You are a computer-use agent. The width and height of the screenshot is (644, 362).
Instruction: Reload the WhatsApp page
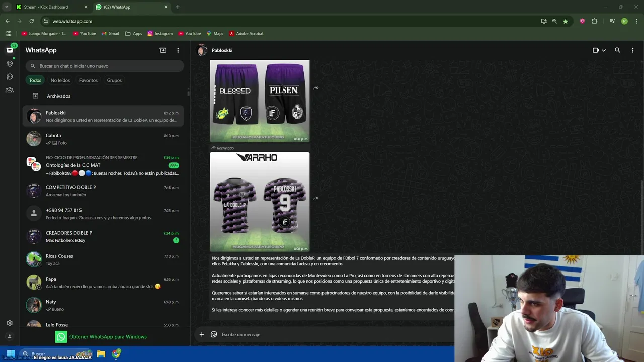tap(31, 21)
